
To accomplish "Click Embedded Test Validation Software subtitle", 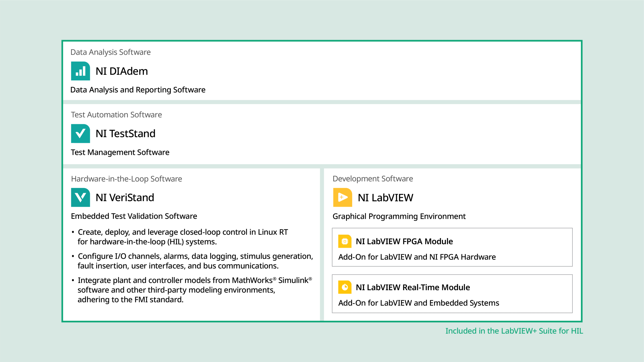I will point(134,216).
